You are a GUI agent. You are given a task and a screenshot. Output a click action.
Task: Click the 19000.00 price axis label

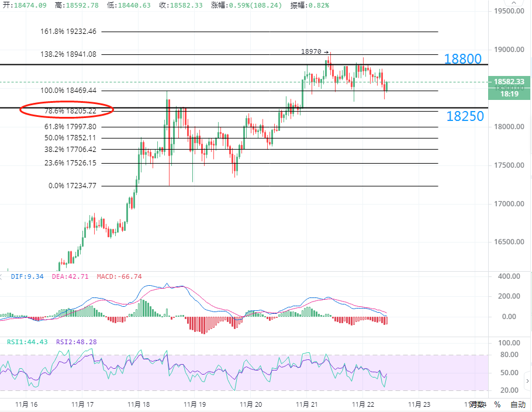click(x=509, y=50)
